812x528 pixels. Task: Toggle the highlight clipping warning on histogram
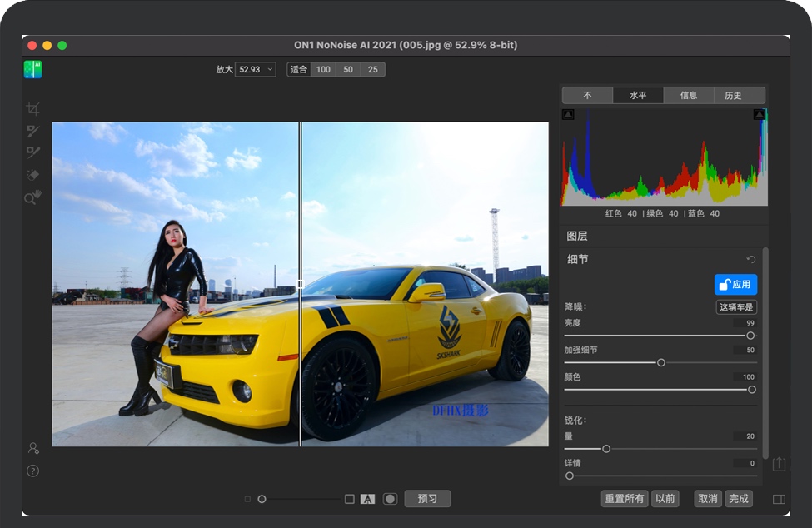(x=760, y=114)
